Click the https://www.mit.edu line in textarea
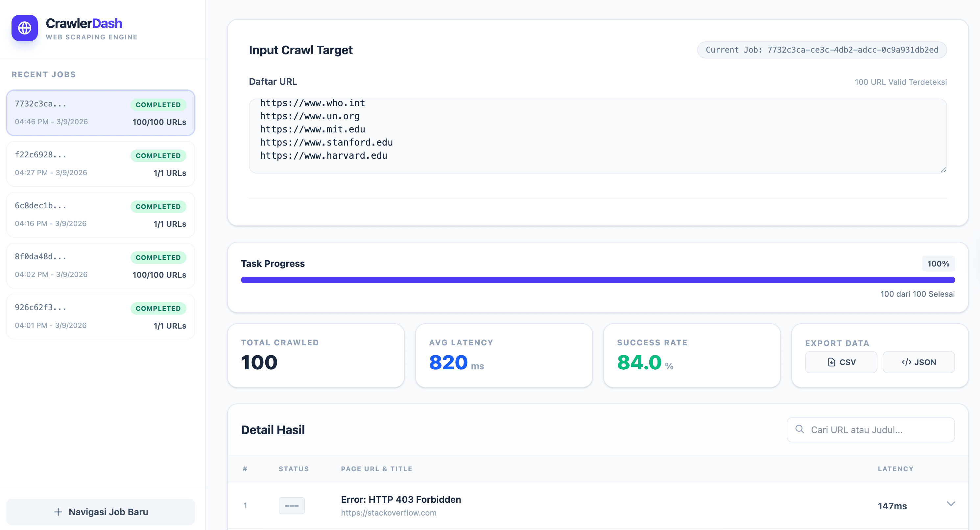 (x=312, y=129)
